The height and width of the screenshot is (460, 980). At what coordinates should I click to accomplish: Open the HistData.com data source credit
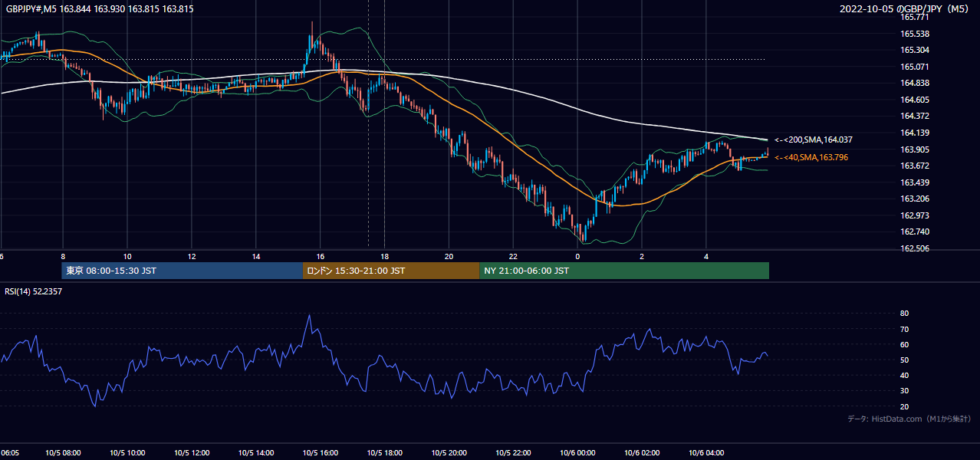tap(909, 419)
